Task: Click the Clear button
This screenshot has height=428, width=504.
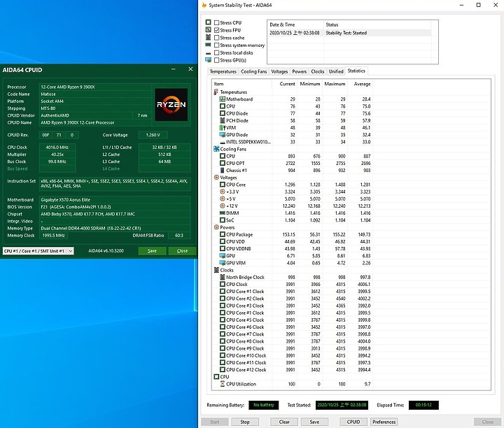Action: point(284,422)
